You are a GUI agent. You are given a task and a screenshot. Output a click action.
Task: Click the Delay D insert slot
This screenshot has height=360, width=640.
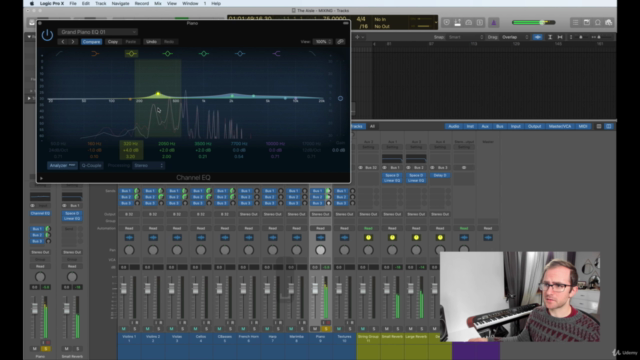[440, 176]
